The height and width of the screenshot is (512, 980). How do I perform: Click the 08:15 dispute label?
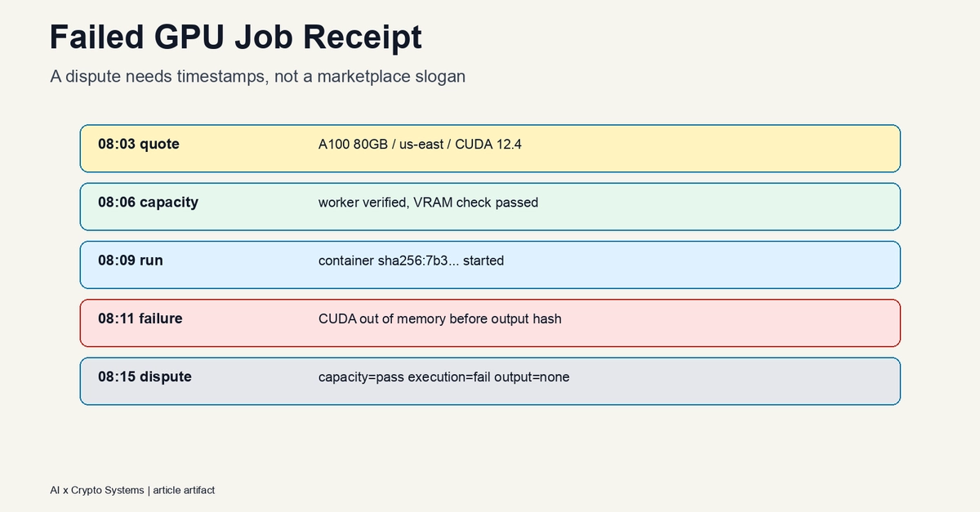pyautogui.click(x=145, y=376)
